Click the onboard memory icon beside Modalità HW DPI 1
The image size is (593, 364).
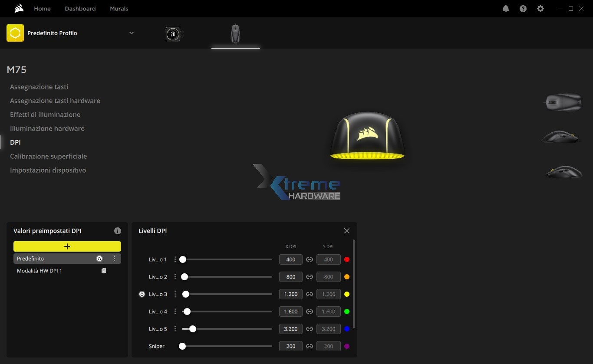coord(104,270)
